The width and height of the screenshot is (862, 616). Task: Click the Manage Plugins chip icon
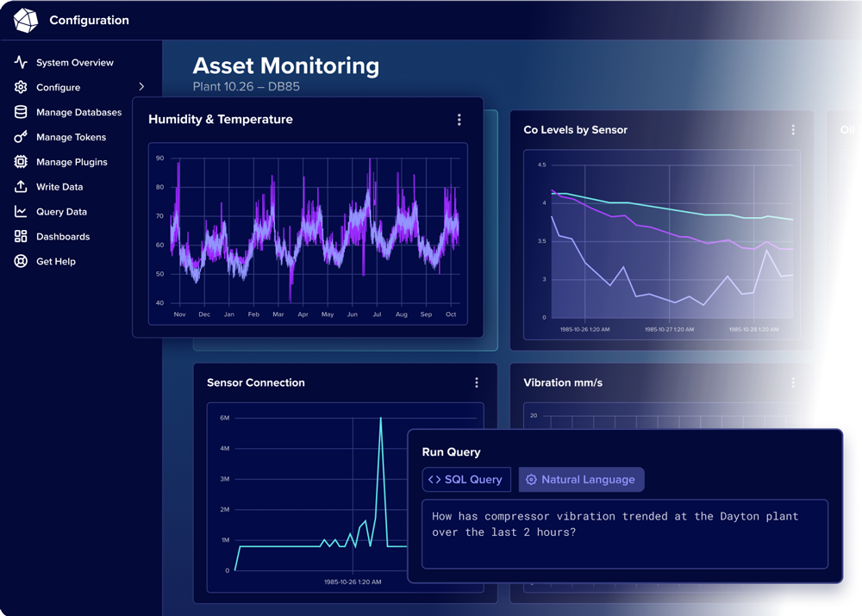point(19,162)
